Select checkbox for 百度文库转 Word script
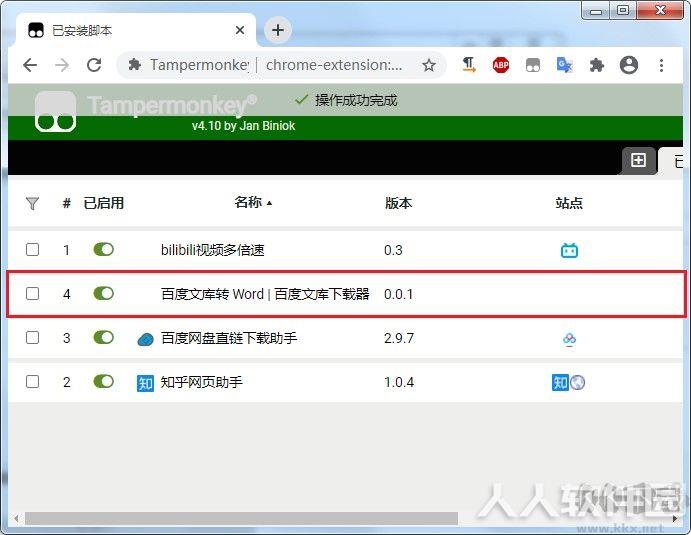Viewport: 691px width, 535px height. [x=32, y=294]
